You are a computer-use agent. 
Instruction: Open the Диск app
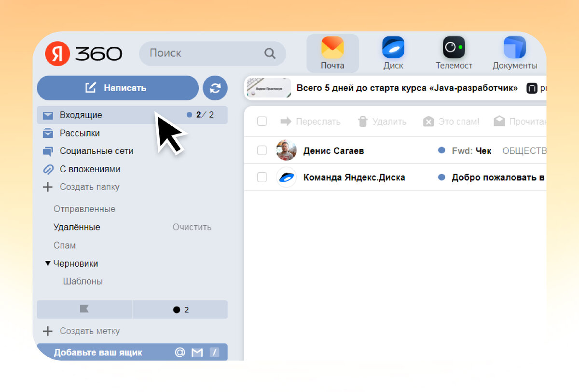393,53
